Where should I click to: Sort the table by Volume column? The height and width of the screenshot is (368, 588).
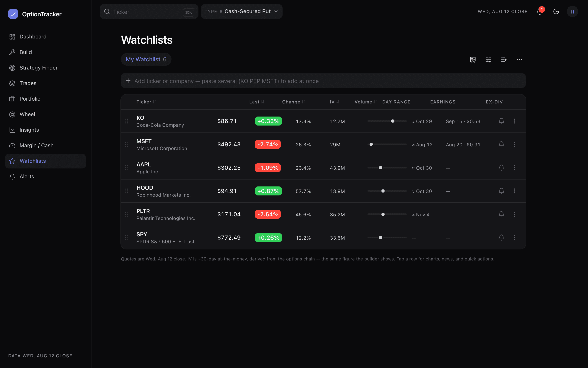366,102
